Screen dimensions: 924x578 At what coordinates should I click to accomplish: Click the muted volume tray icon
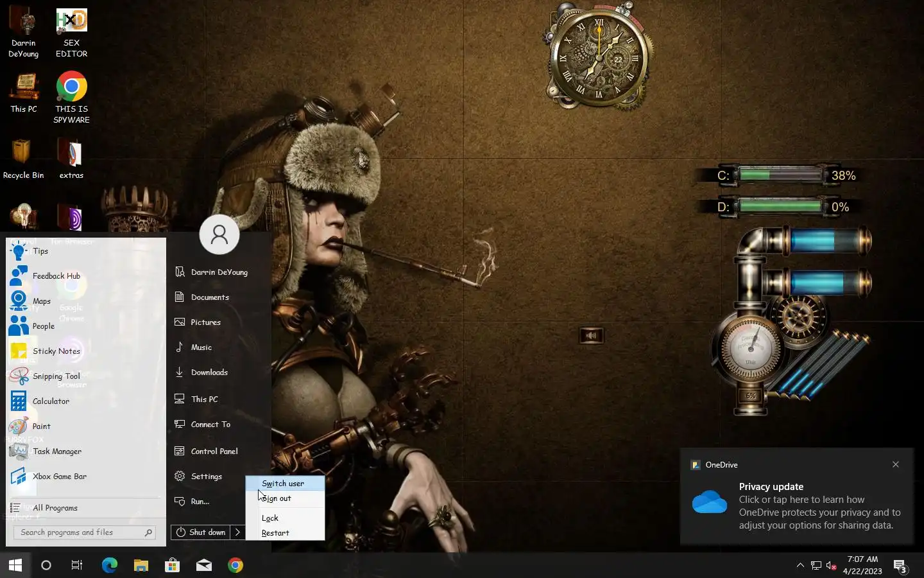[832, 565]
